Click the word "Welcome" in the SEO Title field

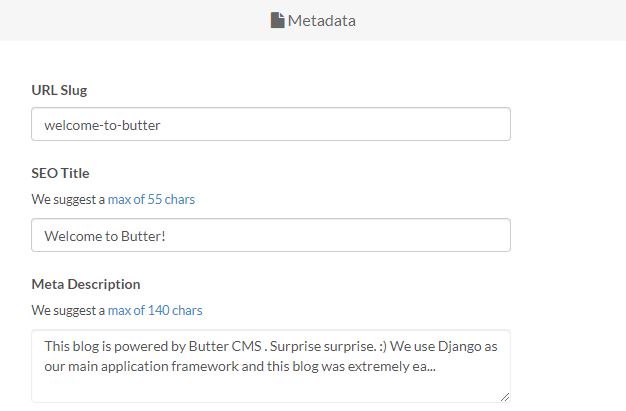click(x=73, y=236)
